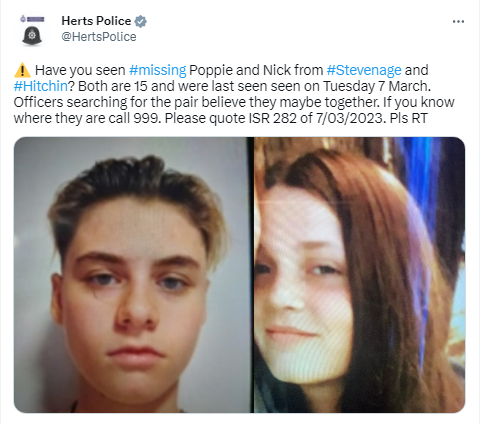The image size is (481, 424).
Task: Open the #Hitchin hashtag
Action: (41, 86)
